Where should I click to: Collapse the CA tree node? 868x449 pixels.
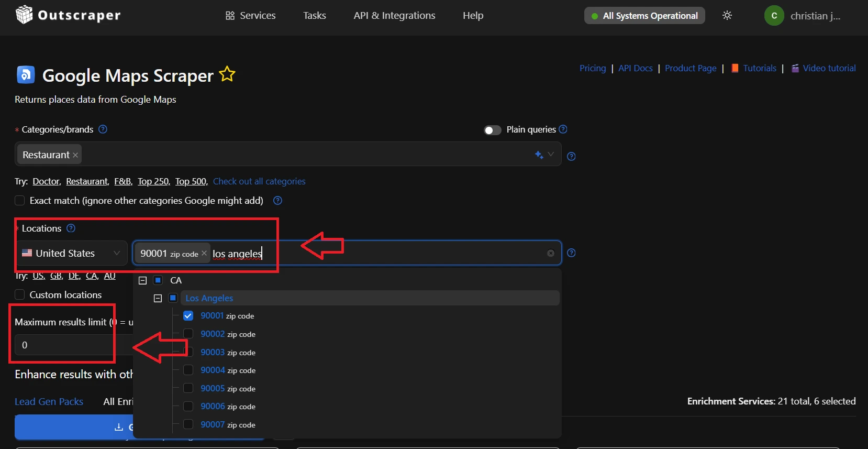point(142,280)
